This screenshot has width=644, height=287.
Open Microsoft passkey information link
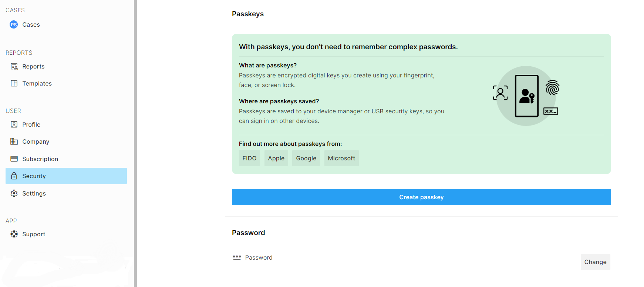tap(341, 158)
